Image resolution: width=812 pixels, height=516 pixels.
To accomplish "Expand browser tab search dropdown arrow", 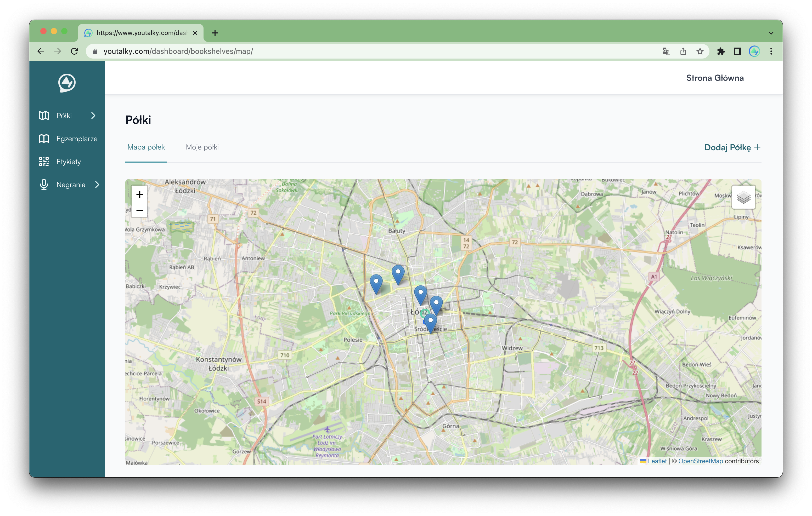I will (771, 33).
